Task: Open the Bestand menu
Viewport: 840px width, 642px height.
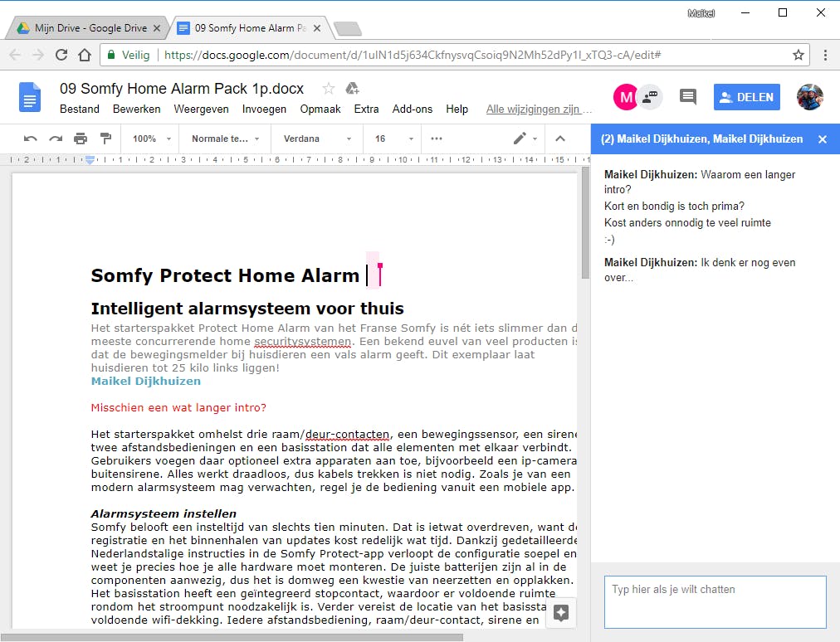Action: (x=80, y=109)
